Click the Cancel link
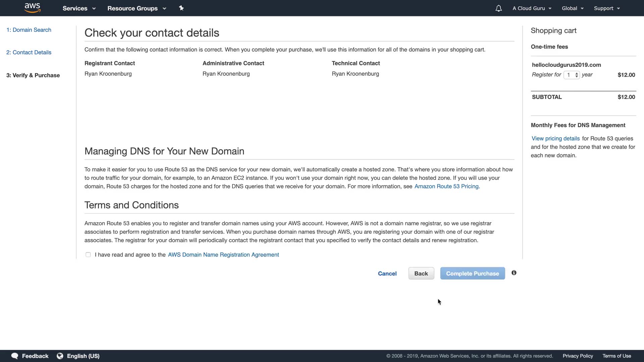The height and width of the screenshot is (362, 644). (x=387, y=274)
